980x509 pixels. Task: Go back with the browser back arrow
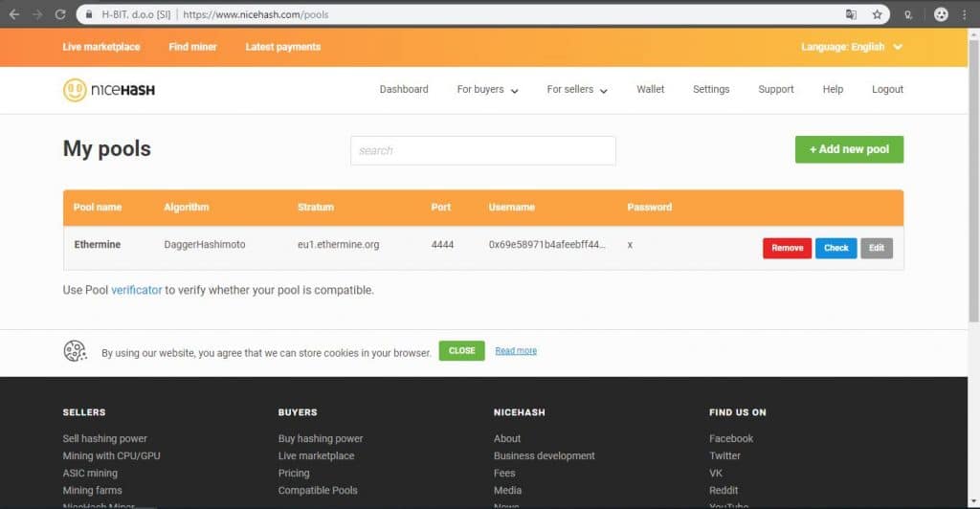(x=13, y=14)
